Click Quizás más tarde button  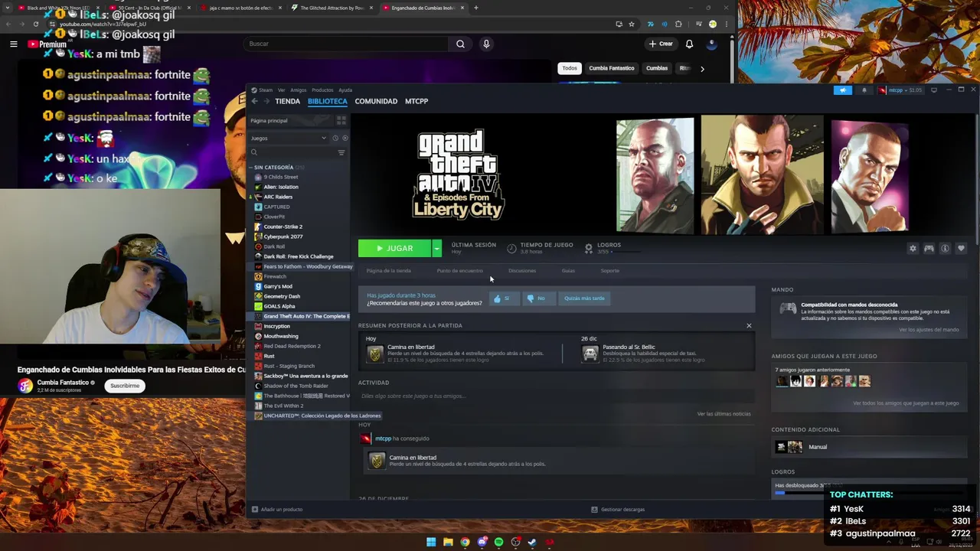(584, 298)
